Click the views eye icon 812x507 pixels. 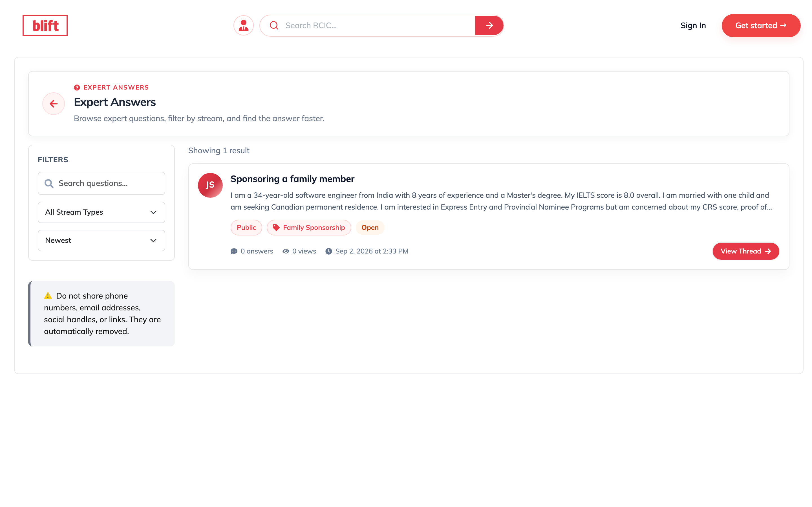tap(286, 251)
